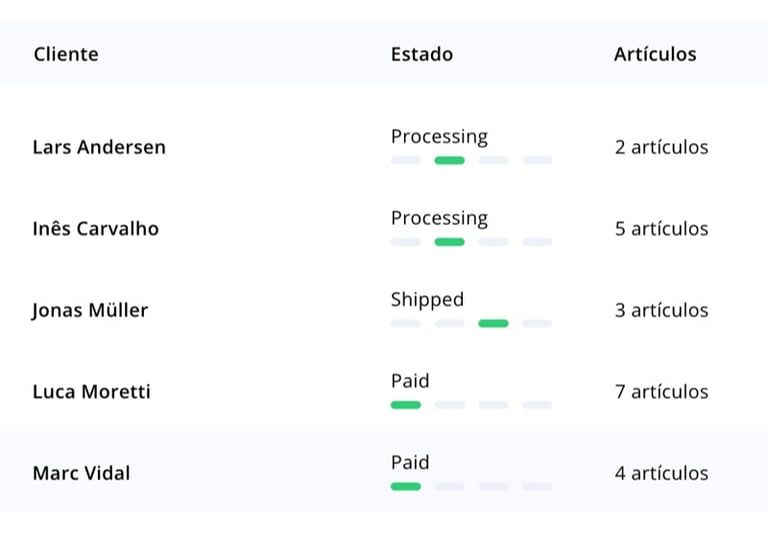Screen dimensions: 768x538
Task: Click Luca Moretti's Paid status label
Action: [x=410, y=381]
